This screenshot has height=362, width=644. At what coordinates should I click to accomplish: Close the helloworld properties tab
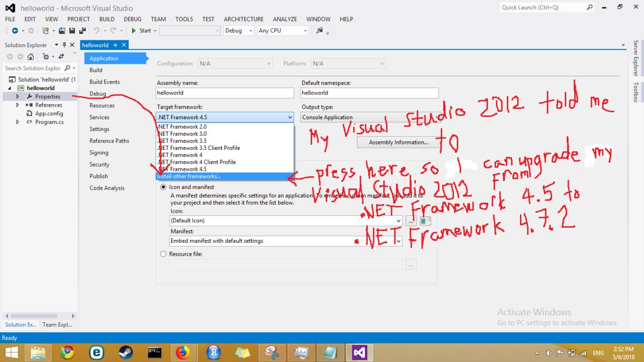click(124, 45)
